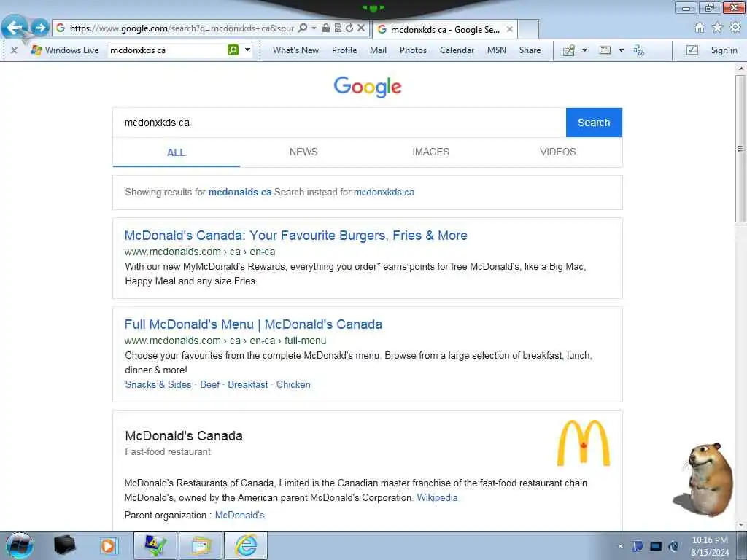This screenshot has width=747, height=560.
Task: Open Photos in the Windows Live toolbar
Action: 413,50
